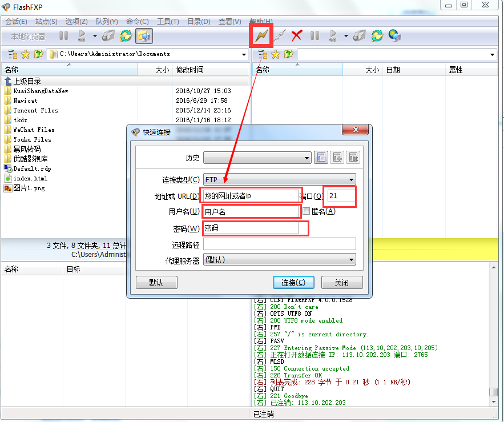Select the 上级目录 row
This screenshot has width=504, height=422.
click(x=126, y=81)
